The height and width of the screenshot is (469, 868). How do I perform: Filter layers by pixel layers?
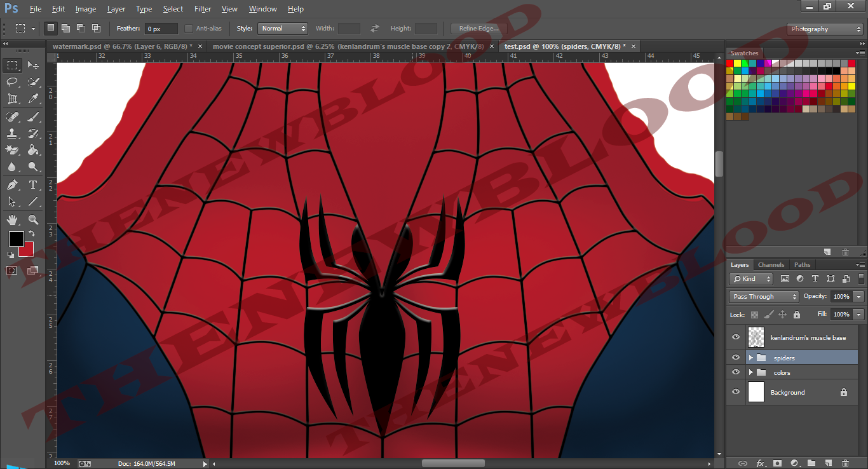pyautogui.click(x=785, y=279)
